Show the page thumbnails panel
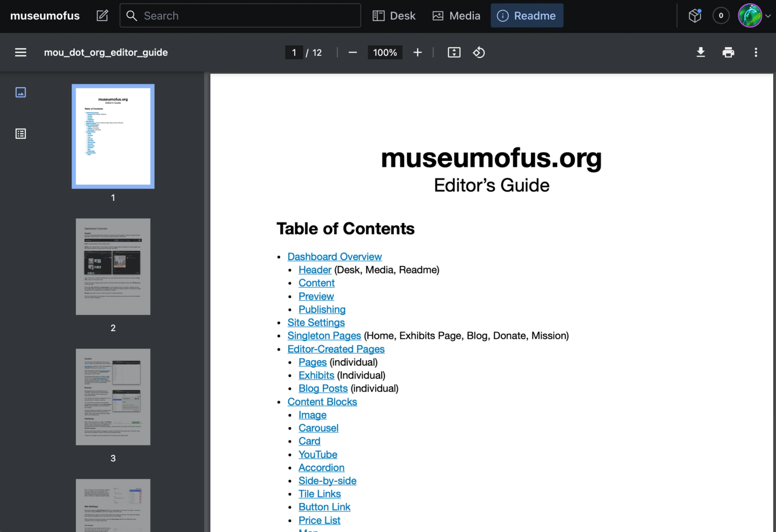Image resolution: width=776 pixels, height=532 pixels. coord(20,92)
